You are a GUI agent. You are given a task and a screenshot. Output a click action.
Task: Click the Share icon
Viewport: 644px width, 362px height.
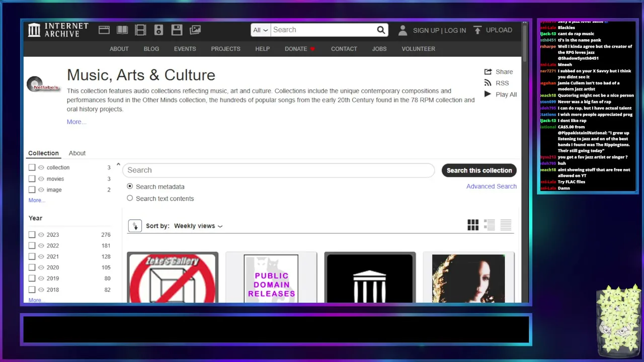tap(488, 72)
